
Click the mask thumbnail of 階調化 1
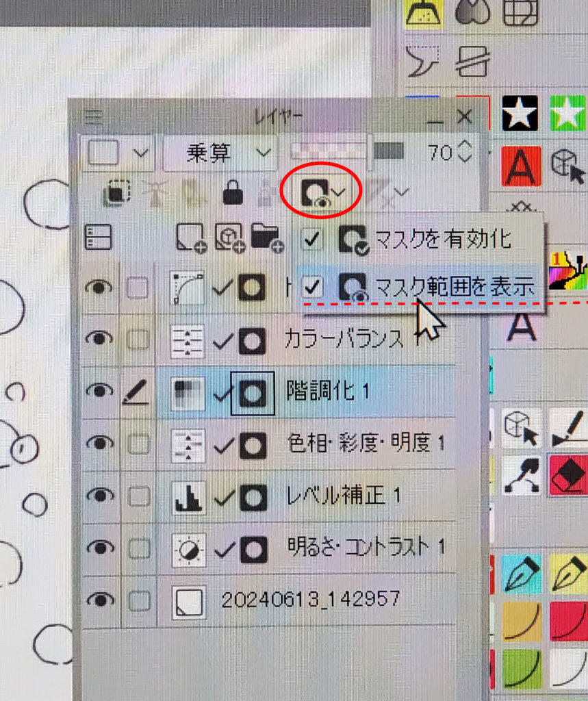click(253, 393)
